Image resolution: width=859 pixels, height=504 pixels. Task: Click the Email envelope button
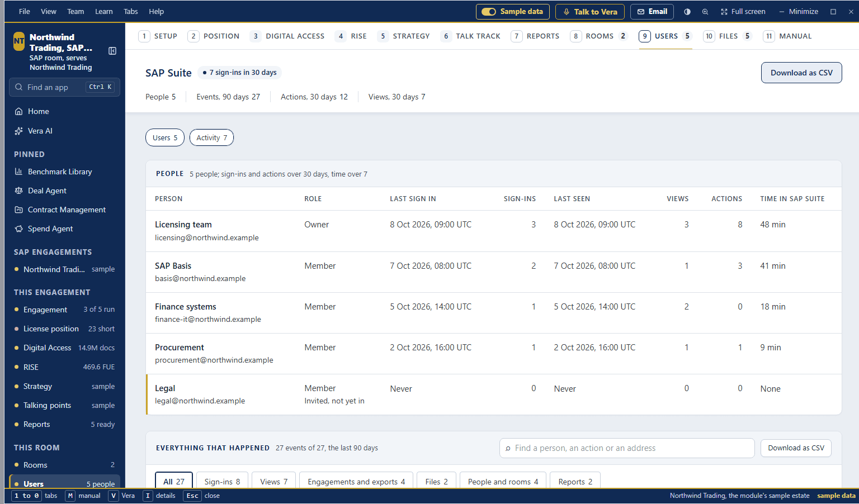pos(652,12)
